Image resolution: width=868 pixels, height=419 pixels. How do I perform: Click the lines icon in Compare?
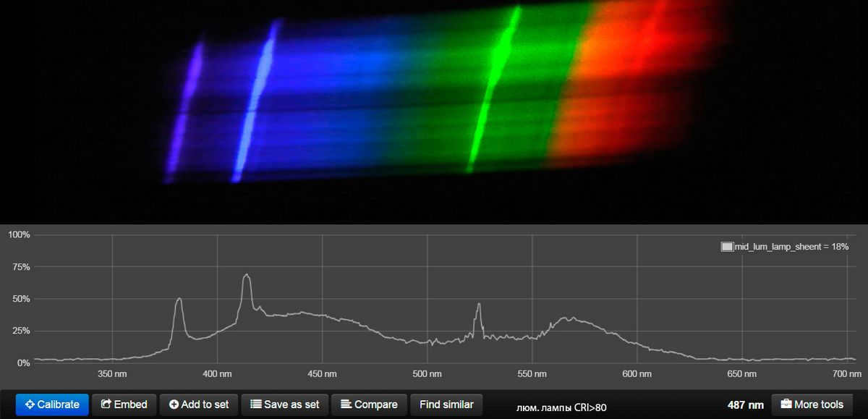(346, 405)
